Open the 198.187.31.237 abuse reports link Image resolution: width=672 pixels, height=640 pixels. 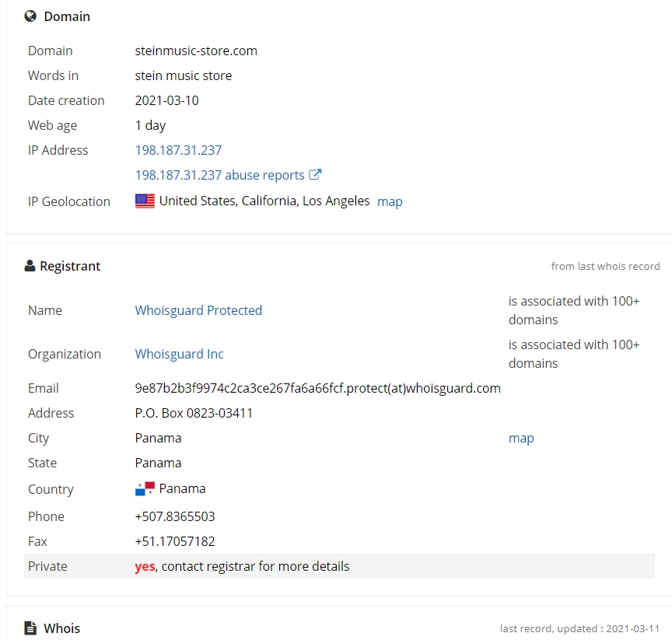pos(219,175)
